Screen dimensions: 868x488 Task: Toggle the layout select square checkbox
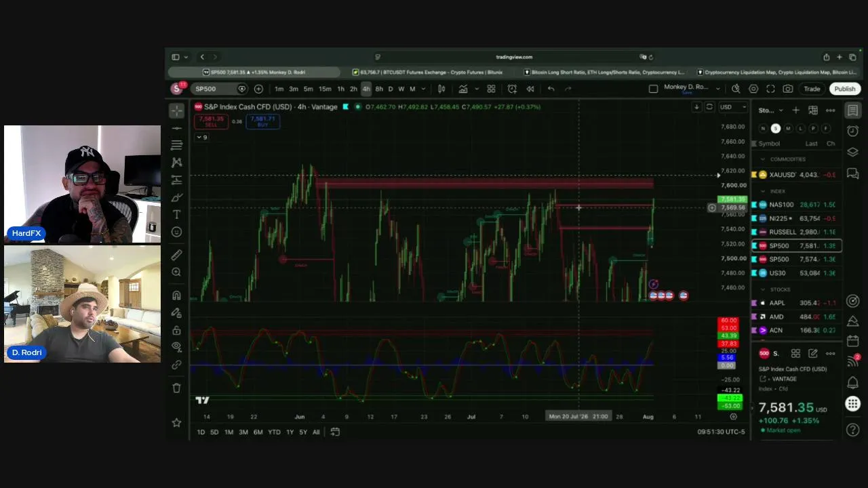[653, 89]
